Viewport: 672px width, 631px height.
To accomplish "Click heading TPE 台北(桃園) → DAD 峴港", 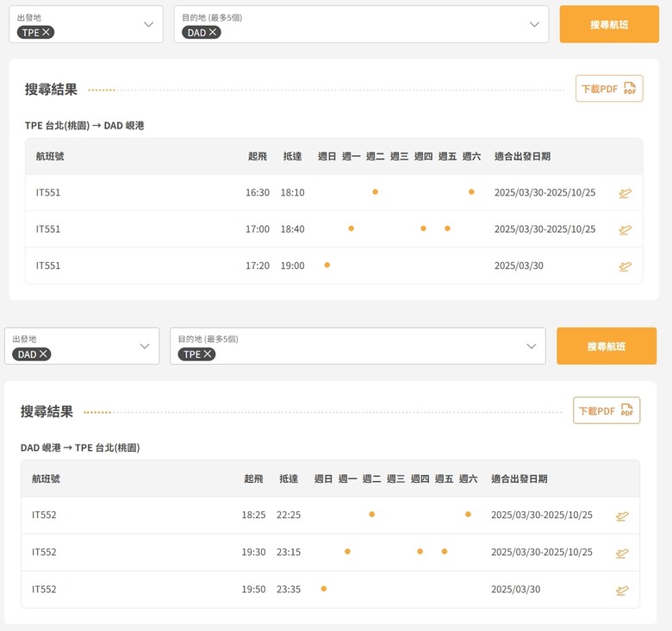I will (84, 126).
